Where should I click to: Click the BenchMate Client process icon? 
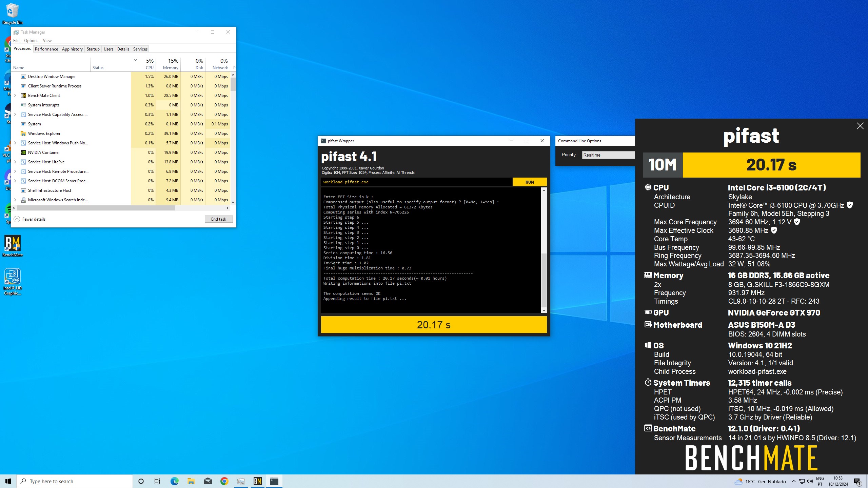pos(23,96)
